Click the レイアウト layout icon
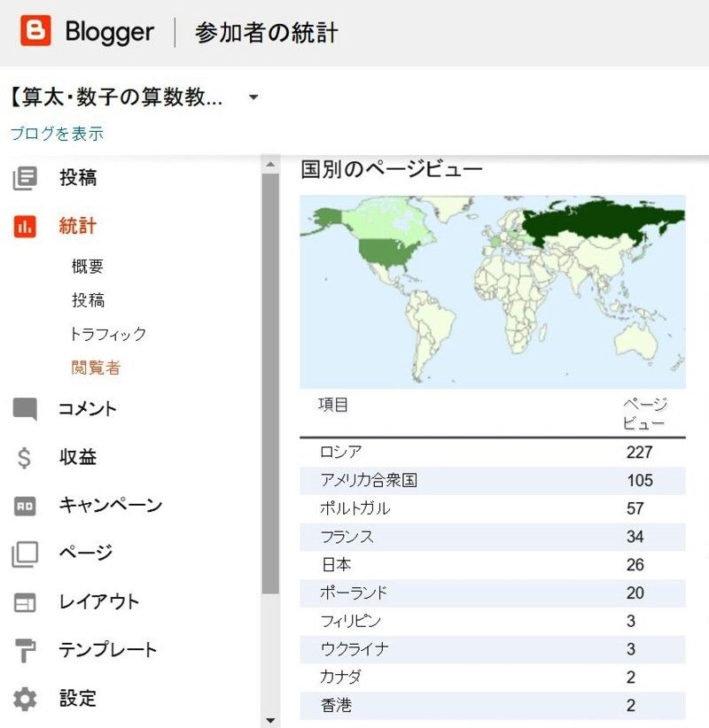This screenshot has height=728, width=709. 25,602
